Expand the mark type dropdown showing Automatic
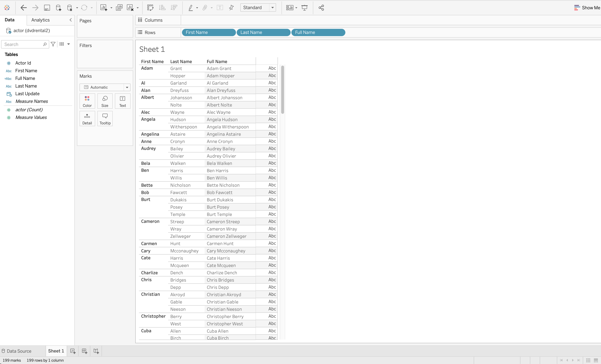 [x=127, y=87]
